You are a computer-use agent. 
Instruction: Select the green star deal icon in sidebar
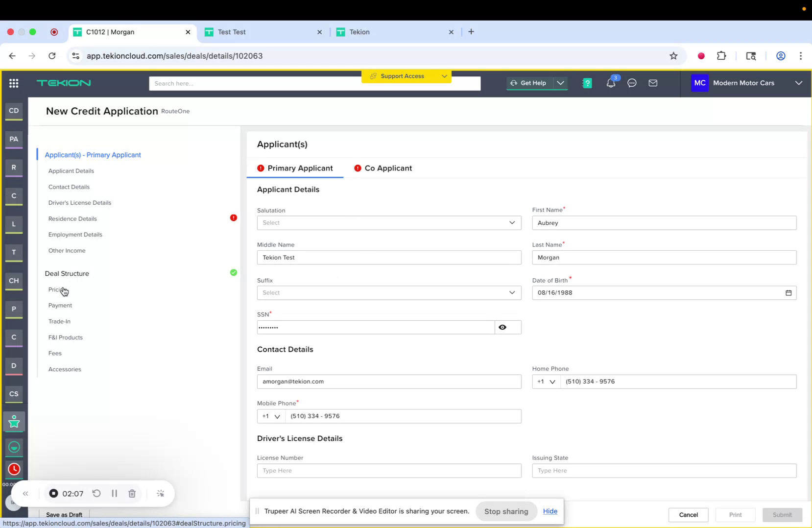14,421
